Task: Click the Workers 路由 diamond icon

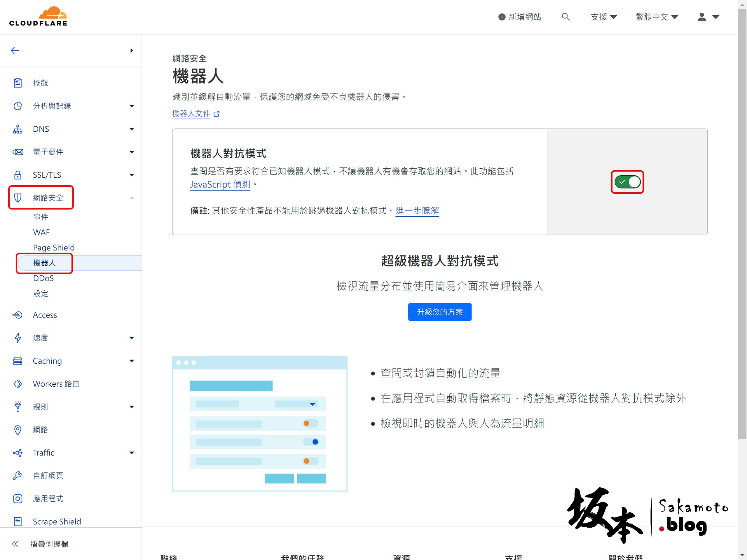Action: [18, 384]
